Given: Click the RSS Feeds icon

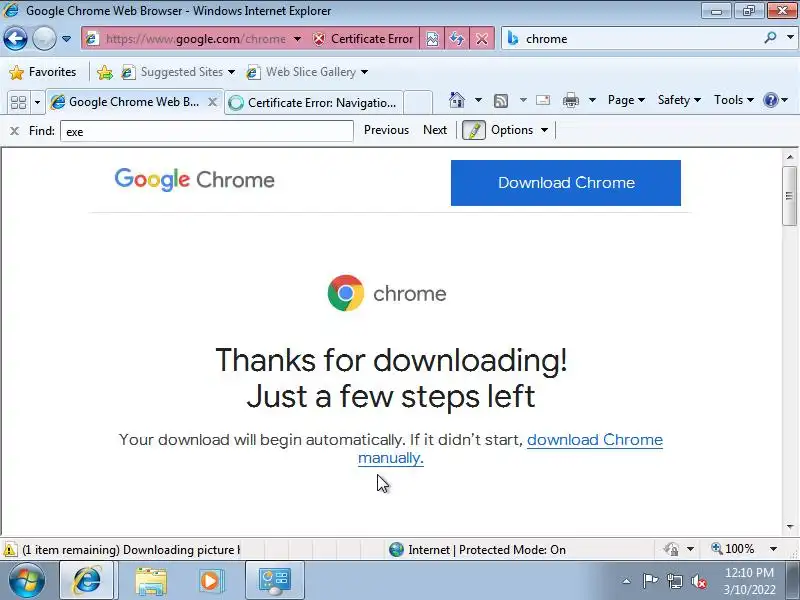Looking at the screenshot, I should tap(501, 101).
